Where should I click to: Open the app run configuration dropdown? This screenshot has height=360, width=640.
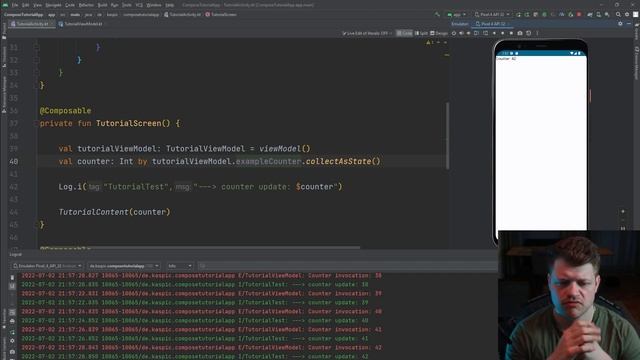457,15
